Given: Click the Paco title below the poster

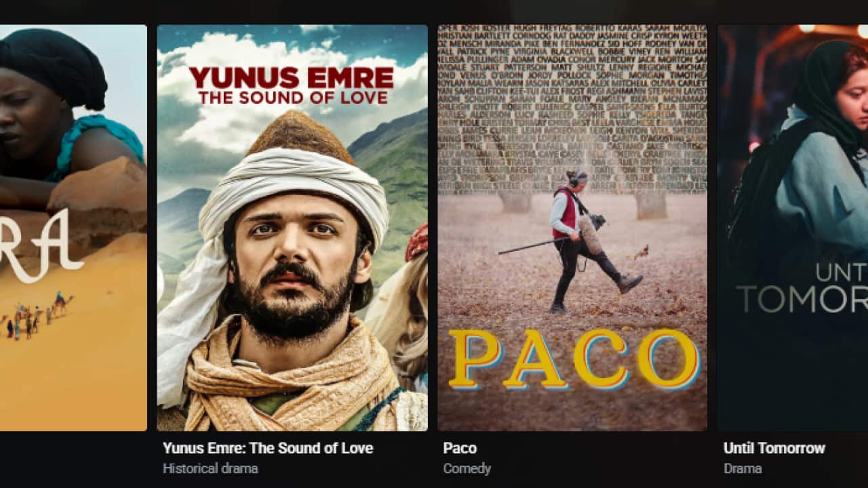Looking at the screenshot, I should (460, 448).
